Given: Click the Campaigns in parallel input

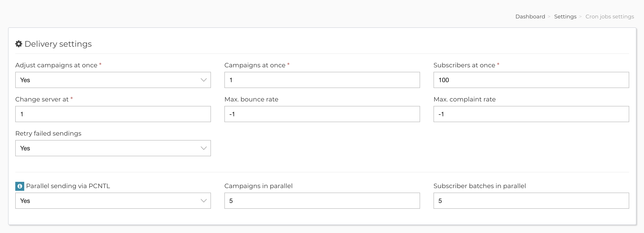Looking at the screenshot, I should point(322,201).
